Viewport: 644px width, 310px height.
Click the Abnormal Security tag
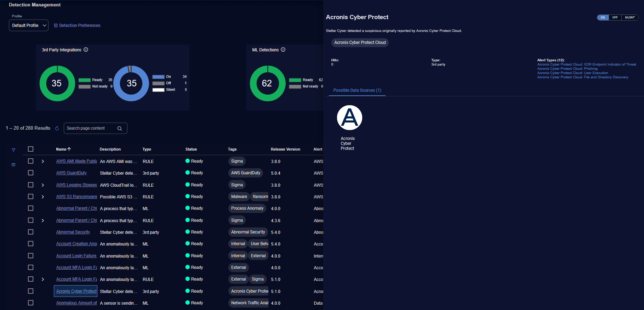point(248,232)
